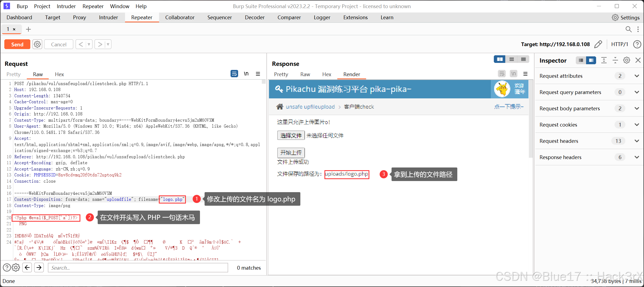Open the Project menu
Screen dimensions: 644x287
(42, 6)
